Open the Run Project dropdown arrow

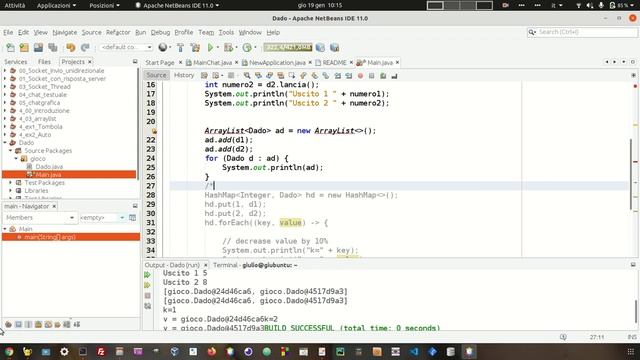point(218,47)
